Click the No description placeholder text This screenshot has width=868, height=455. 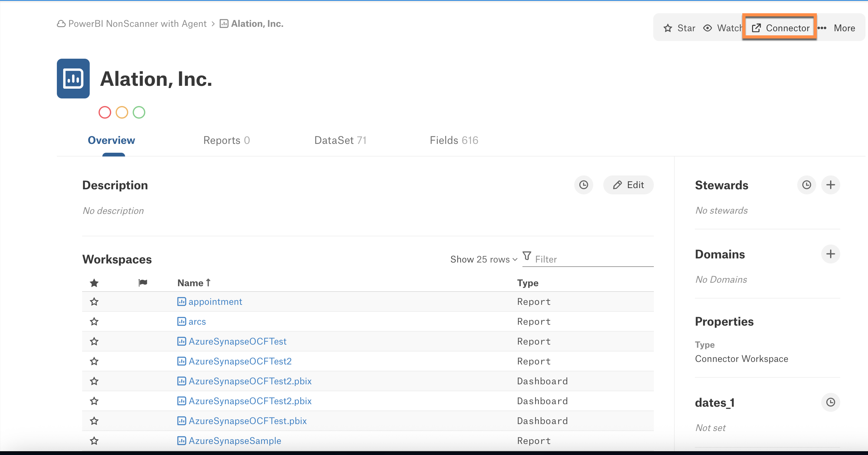(x=113, y=211)
